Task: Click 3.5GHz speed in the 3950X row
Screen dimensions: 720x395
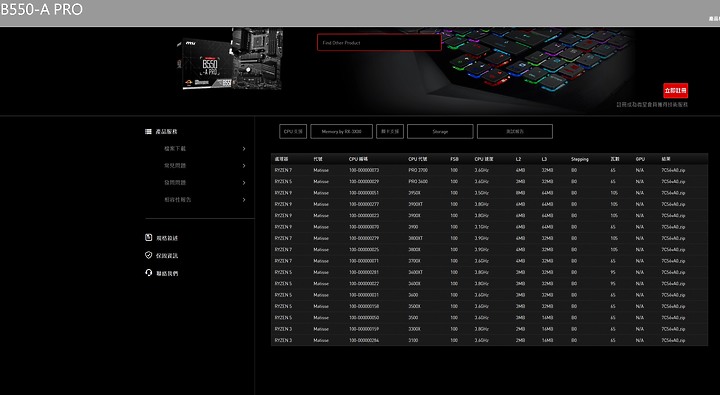Action: 481,193
